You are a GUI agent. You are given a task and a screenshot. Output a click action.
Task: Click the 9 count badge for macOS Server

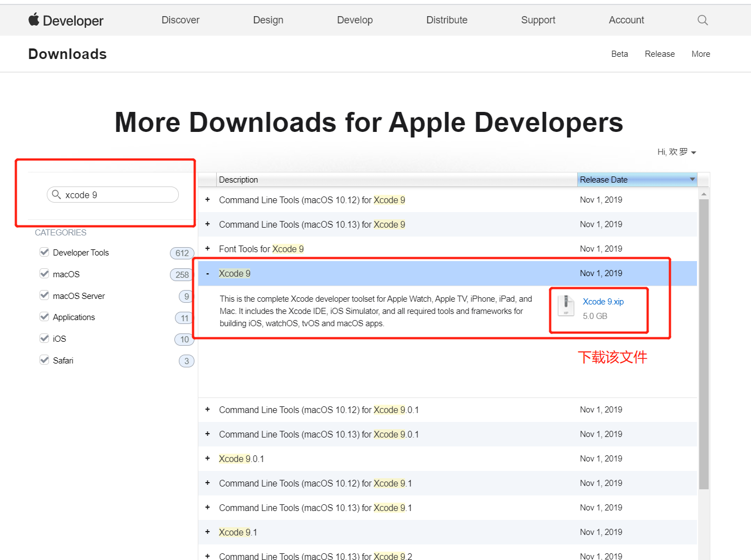186,296
